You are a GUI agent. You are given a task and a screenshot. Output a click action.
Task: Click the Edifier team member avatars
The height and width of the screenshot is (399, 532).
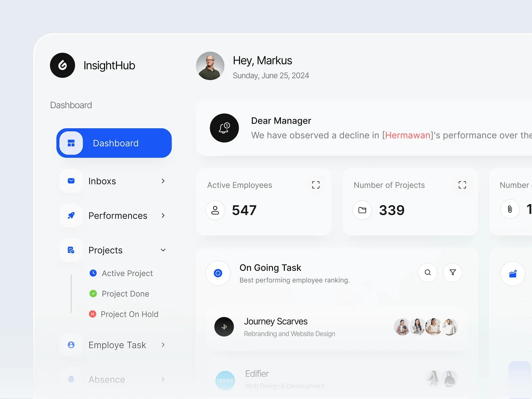[x=441, y=378]
